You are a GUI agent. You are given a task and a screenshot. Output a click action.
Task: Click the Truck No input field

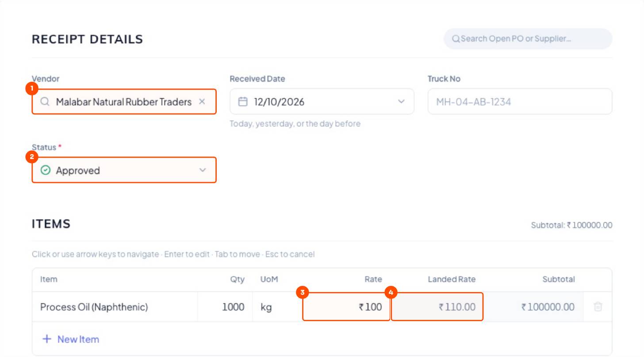point(520,102)
